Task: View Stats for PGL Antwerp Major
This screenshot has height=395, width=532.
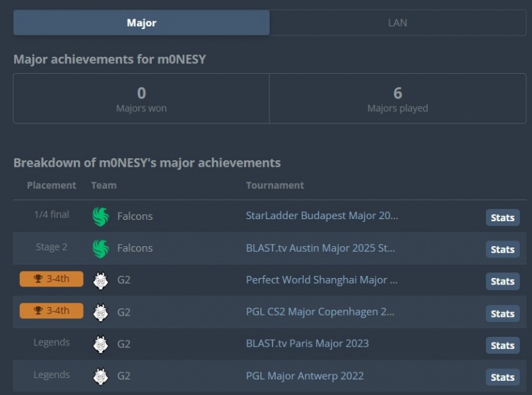Action: pos(502,377)
